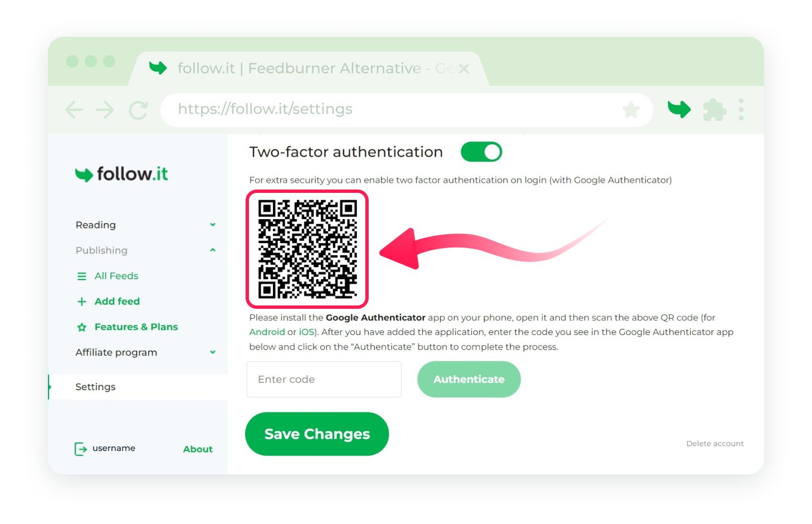Click the follow.it logo in sidebar

[121, 174]
